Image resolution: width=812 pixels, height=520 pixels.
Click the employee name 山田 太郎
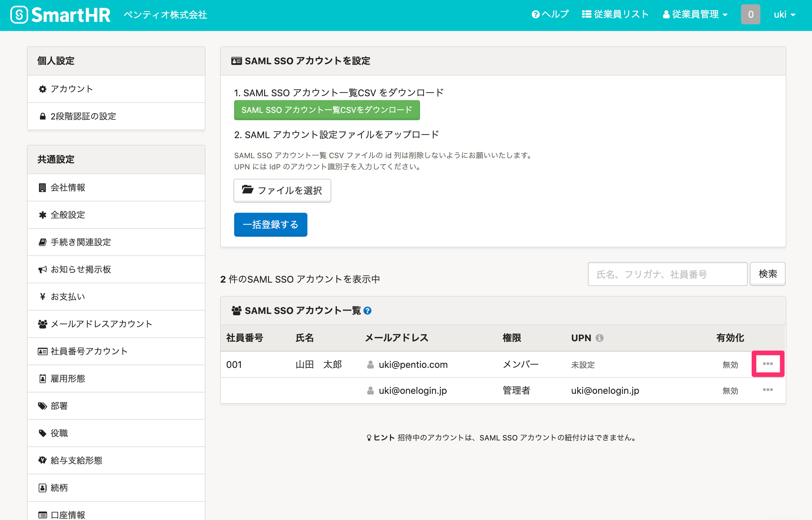pyautogui.click(x=318, y=365)
